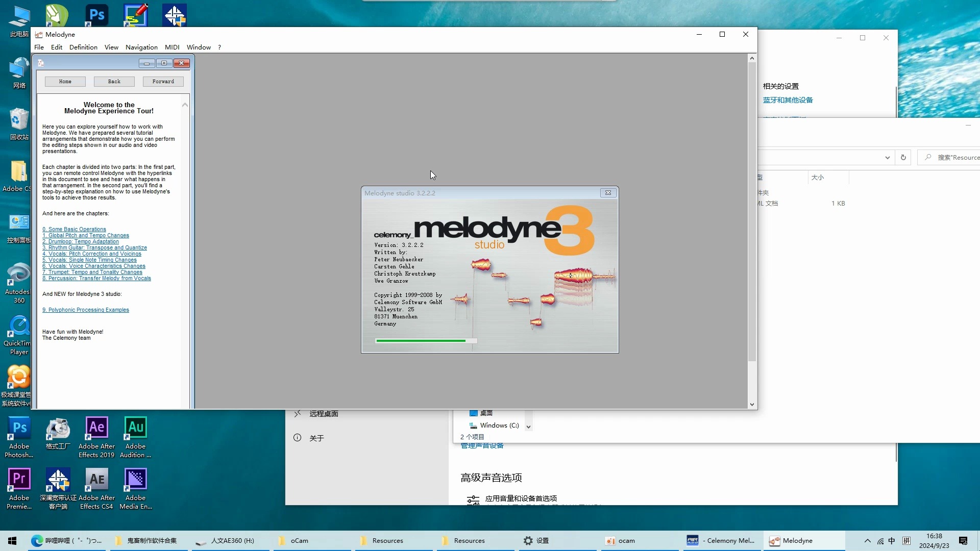Viewport: 980px width, 551px height.
Task: Open chapter 1 Global Pitch and Tempo Changes
Action: tap(85, 235)
